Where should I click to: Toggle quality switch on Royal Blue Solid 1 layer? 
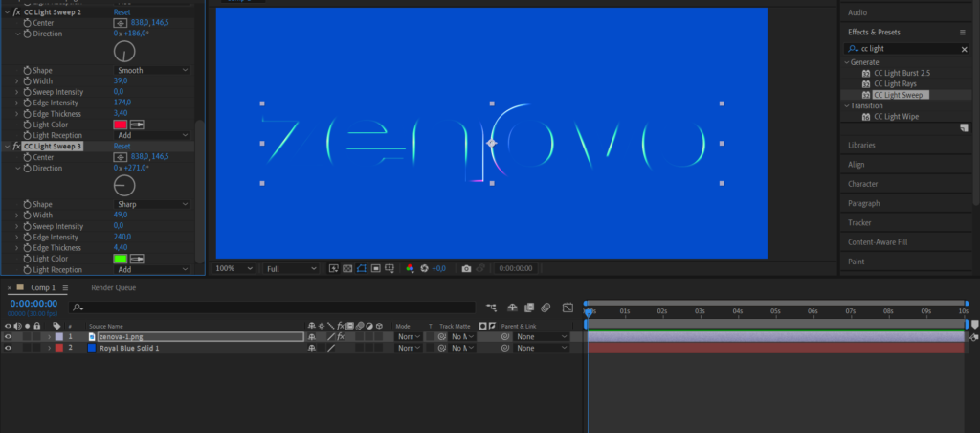tap(331, 348)
